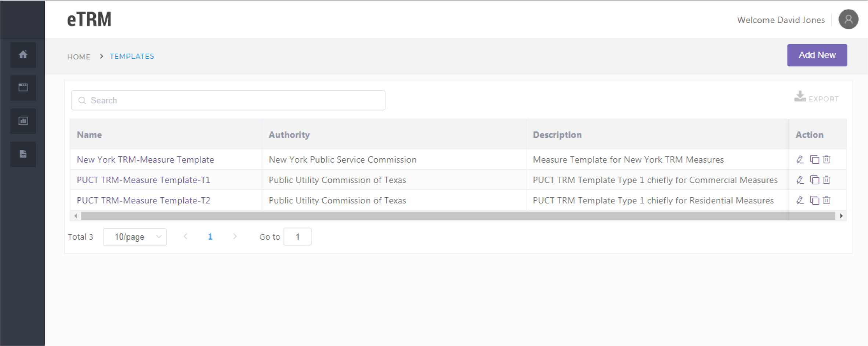Image resolution: width=868 pixels, height=346 pixels.
Task: Click the eTRM logo
Action: point(89,19)
